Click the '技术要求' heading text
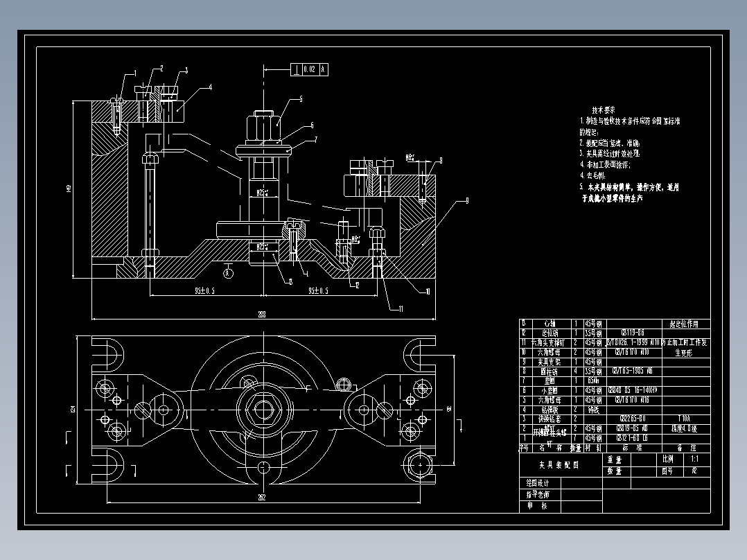This screenshot has height=560, width=747. (x=604, y=110)
